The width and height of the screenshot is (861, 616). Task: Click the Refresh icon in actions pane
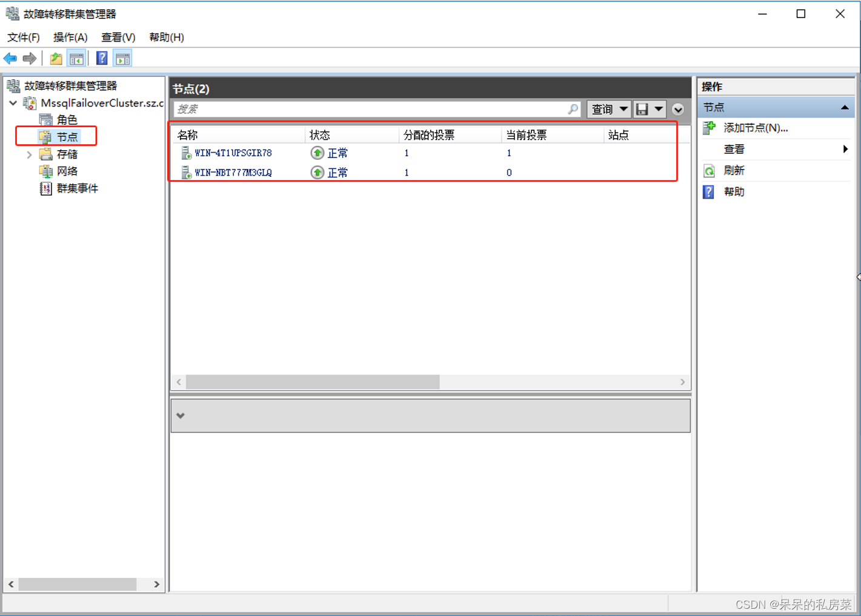point(709,171)
